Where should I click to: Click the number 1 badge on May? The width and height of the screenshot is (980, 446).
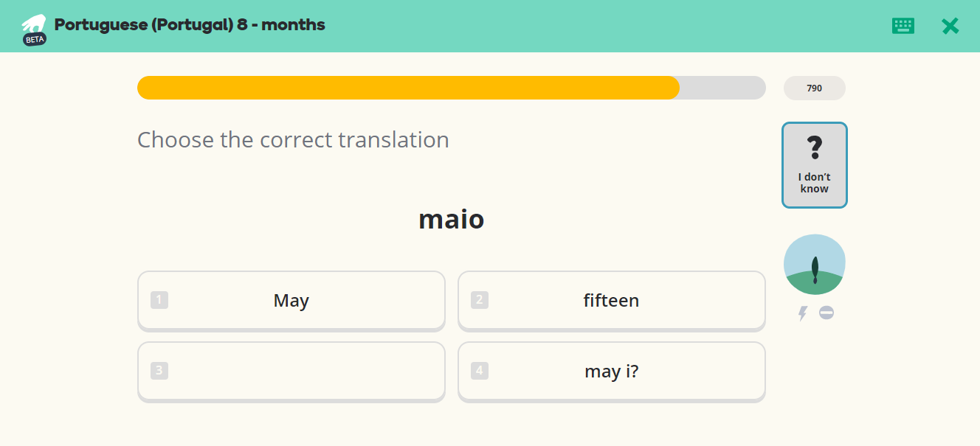tap(159, 300)
